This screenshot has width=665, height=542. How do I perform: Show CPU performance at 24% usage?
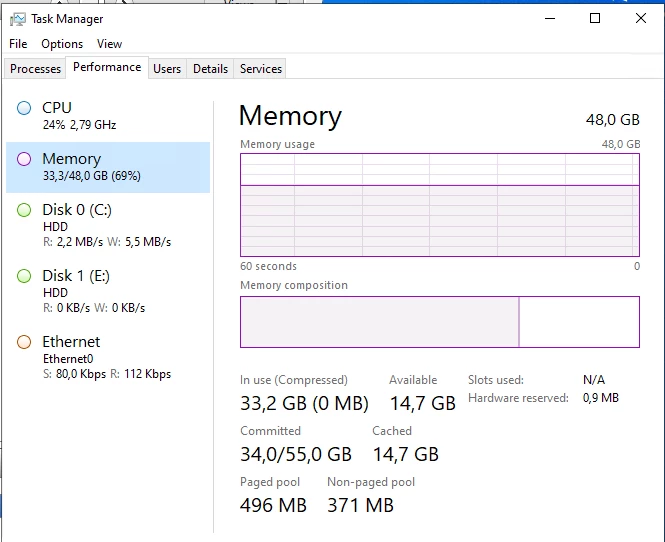(x=108, y=116)
